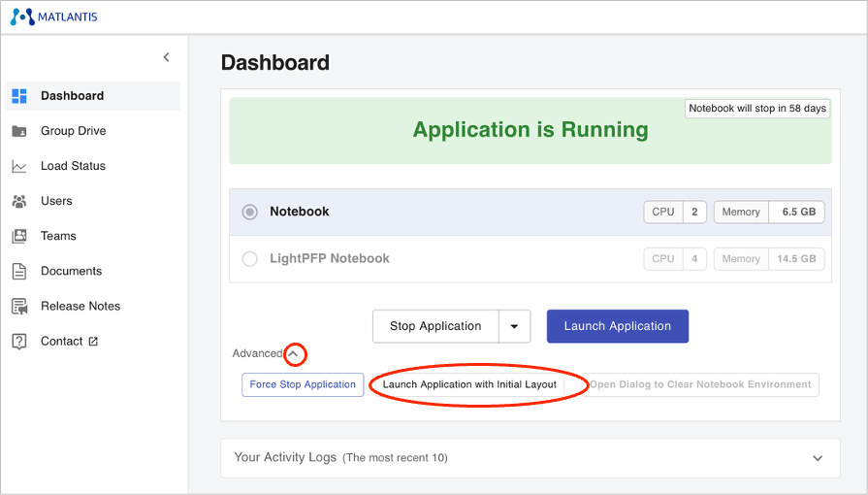Collapse the Advanced options chevron
Screen dimensions: 868x495
point(295,354)
